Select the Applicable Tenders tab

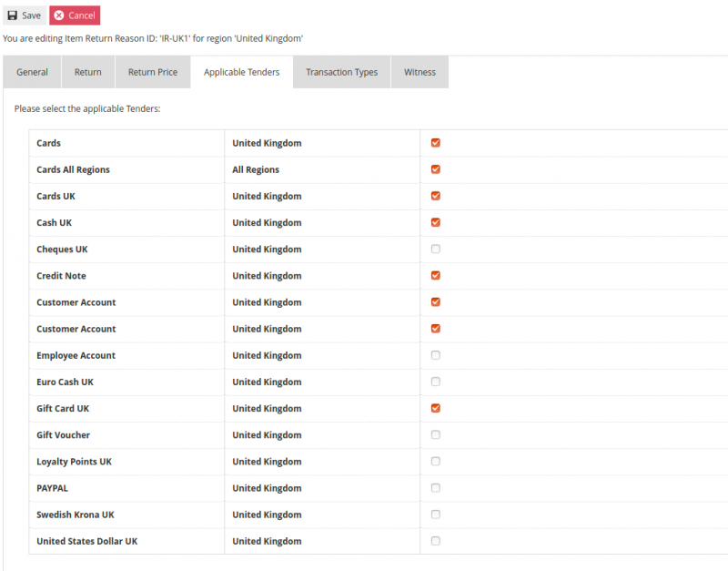241,72
